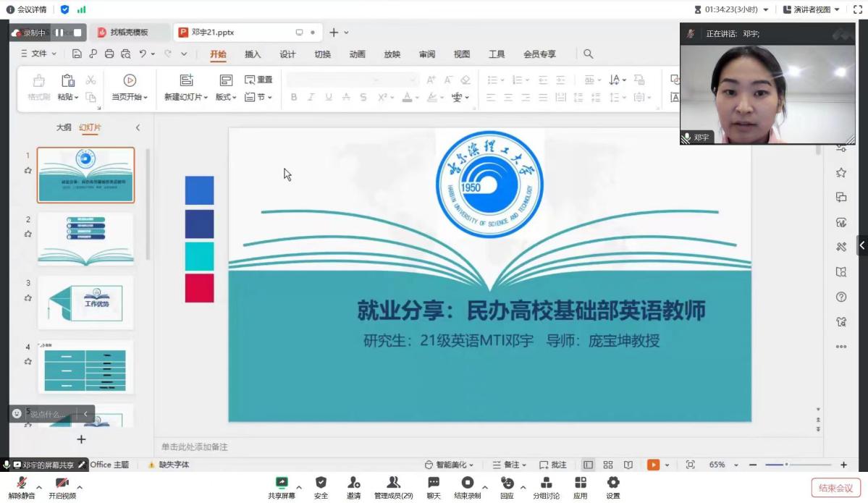This screenshot has height=503, width=868.
Task: Click the 分组讨论 breakout rooms icon
Action: point(546,483)
